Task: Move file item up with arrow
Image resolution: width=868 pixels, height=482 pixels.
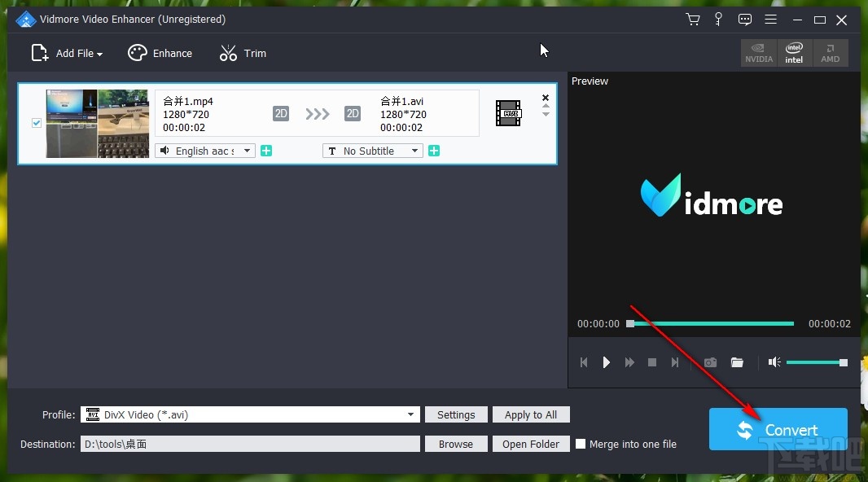Action: pyautogui.click(x=546, y=106)
